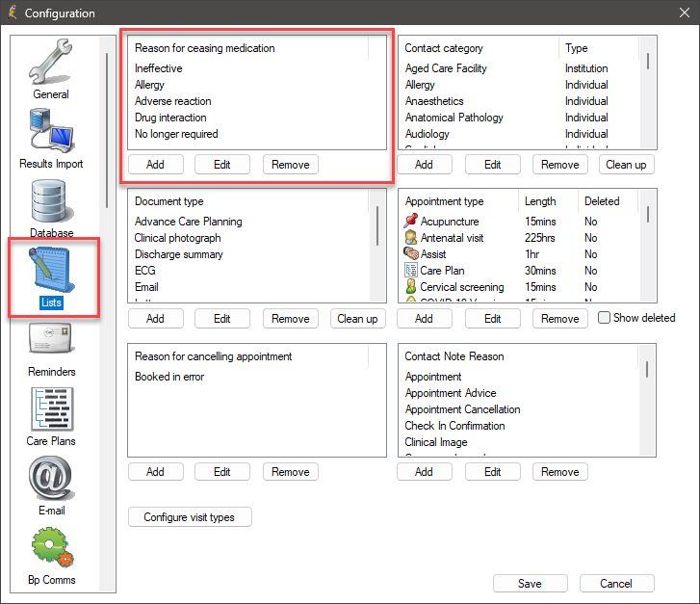Close the Configuration window
The height and width of the screenshot is (604, 700).
[685, 13]
